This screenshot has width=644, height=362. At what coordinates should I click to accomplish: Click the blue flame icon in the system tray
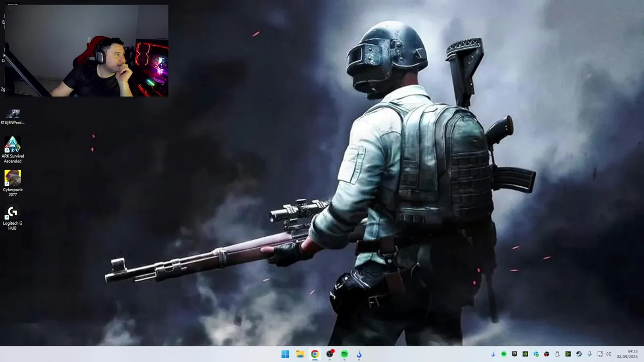pyautogui.click(x=493, y=354)
